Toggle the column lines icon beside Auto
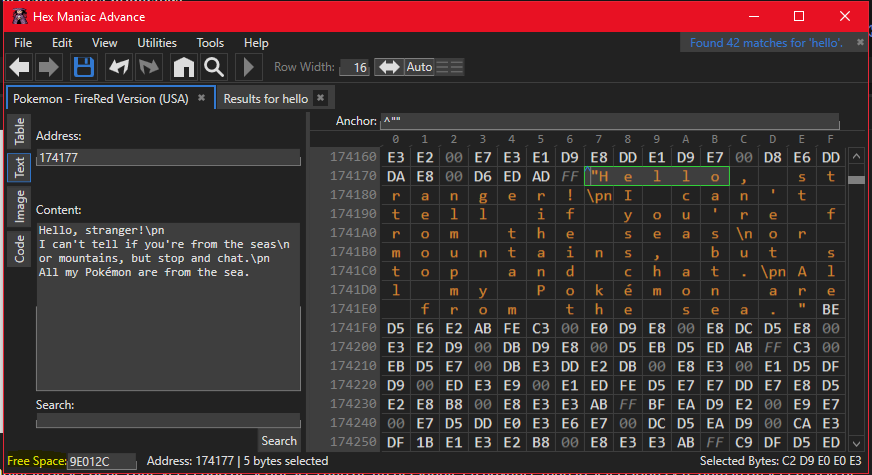 (450, 67)
